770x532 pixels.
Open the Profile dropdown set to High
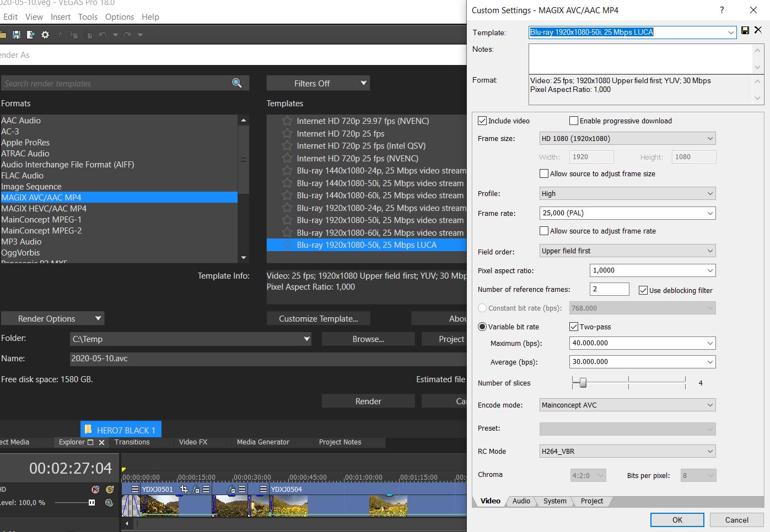pos(627,193)
